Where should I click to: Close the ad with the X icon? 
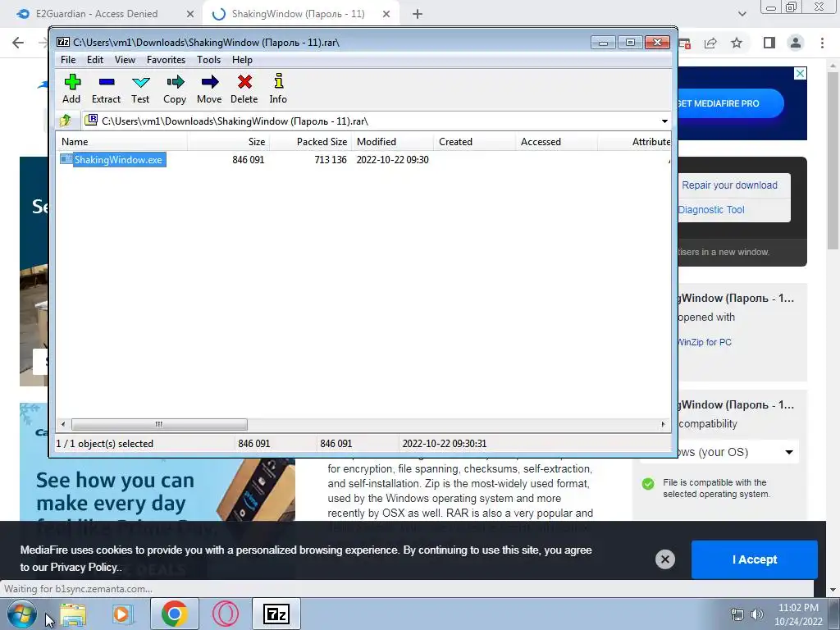click(800, 73)
